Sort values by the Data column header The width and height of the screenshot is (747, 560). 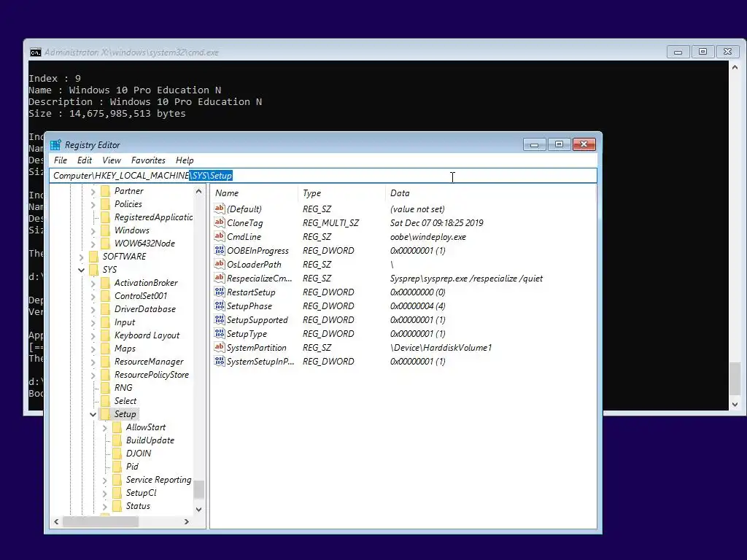point(490,192)
